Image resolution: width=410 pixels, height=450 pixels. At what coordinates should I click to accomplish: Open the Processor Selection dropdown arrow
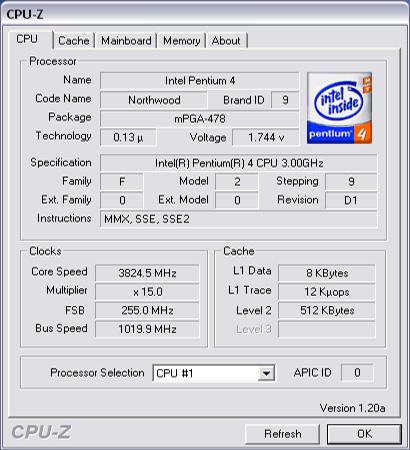pos(266,373)
